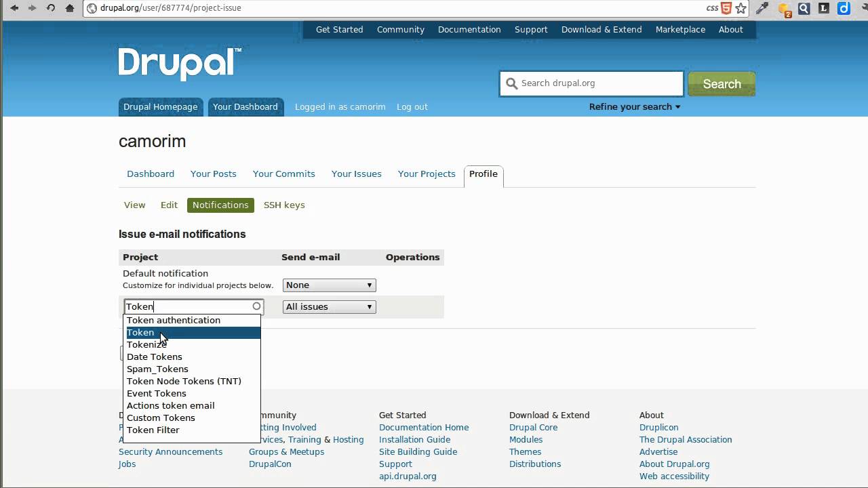Open the Support menu item

[531, 30]
